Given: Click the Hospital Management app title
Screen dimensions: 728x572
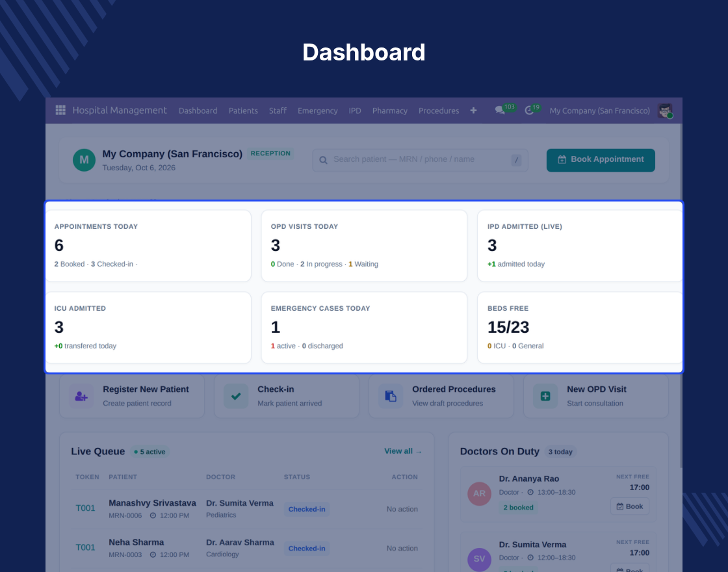Looking at the screenshot, I should [120, 110].
